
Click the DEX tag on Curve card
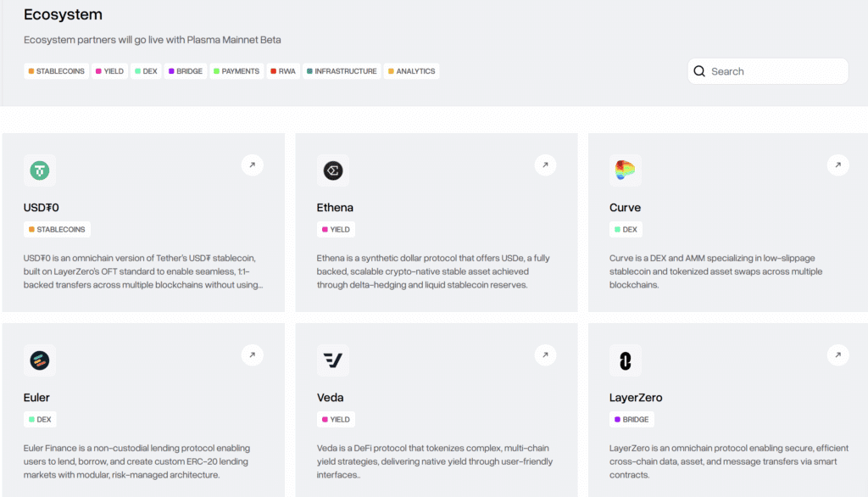pyautogui.click(x=626, y=229)
